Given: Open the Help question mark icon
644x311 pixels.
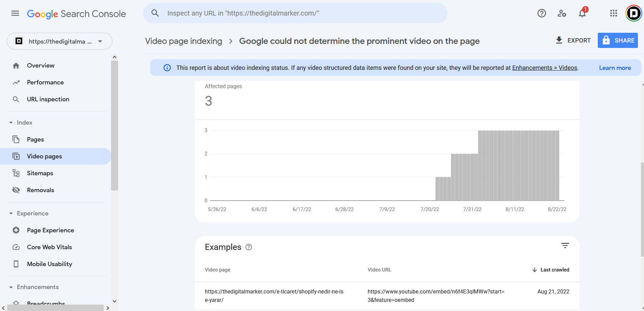Looking at the screenshot, I should point(542,13).
